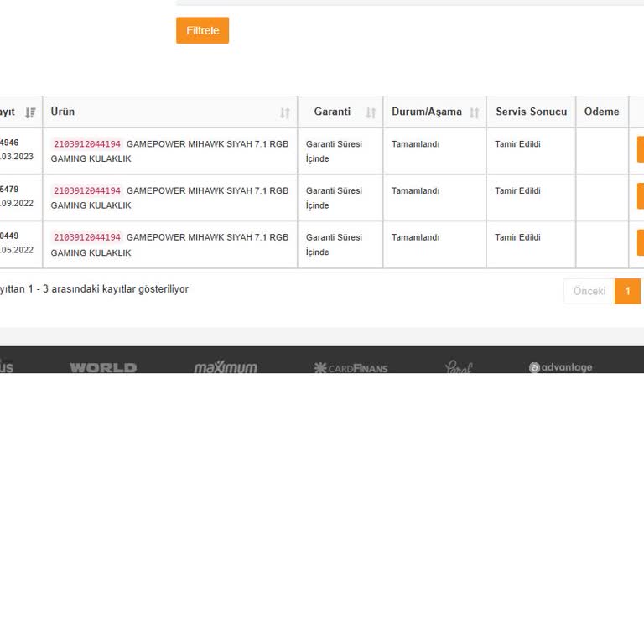This screenshot has height=644, width=644.
Task: Open the orange action button in first row
Action: 640,149
